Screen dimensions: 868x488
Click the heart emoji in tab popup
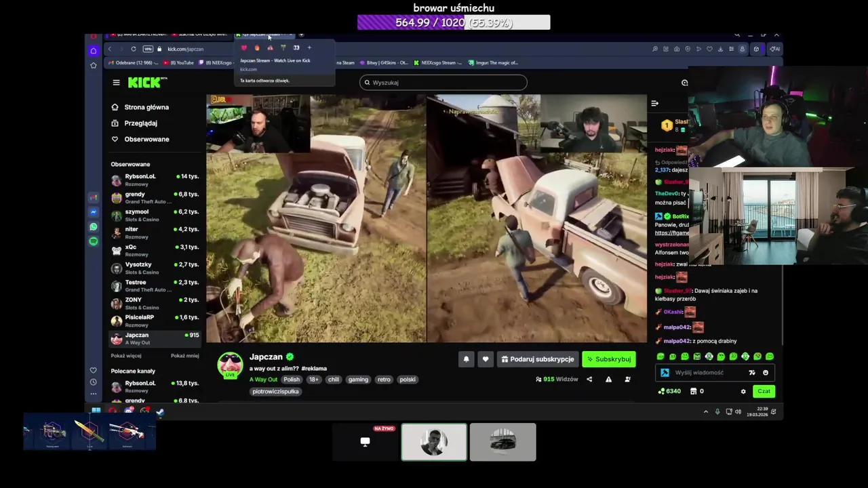[x=244, y=47]
